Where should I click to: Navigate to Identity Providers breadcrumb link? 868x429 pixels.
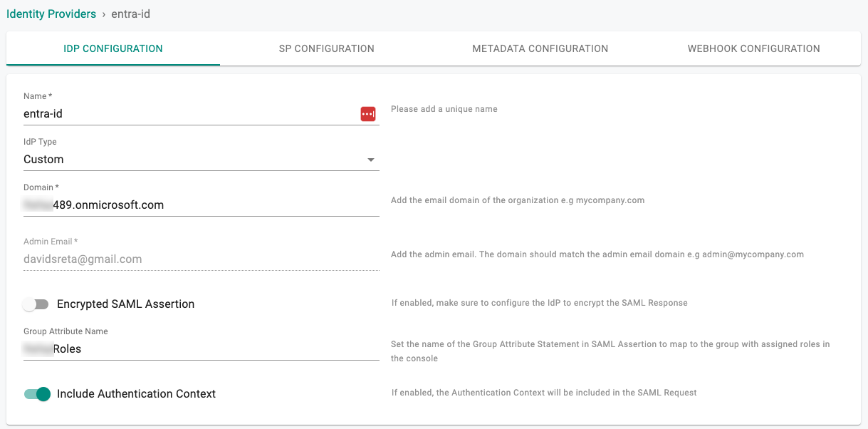pyautogui.click(x=51, y=14)
